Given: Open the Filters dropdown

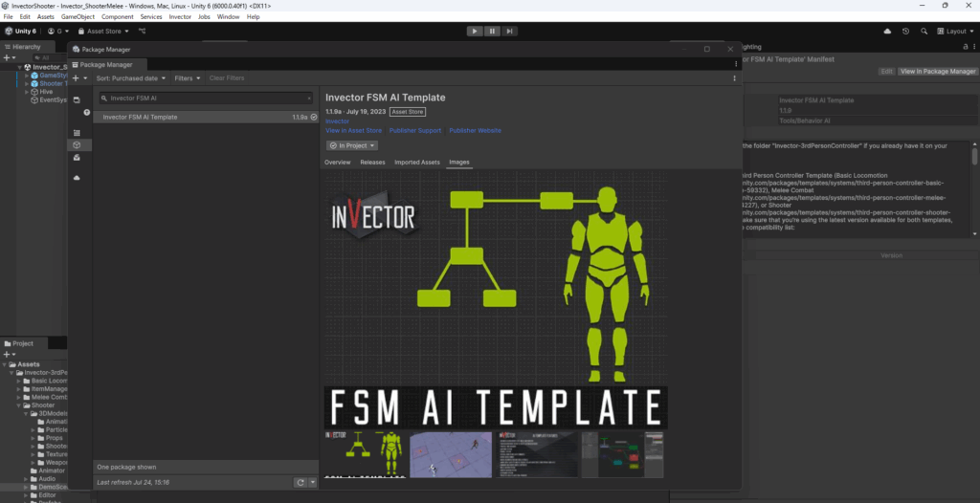Looking at the screenshot, I should [188, 78].
